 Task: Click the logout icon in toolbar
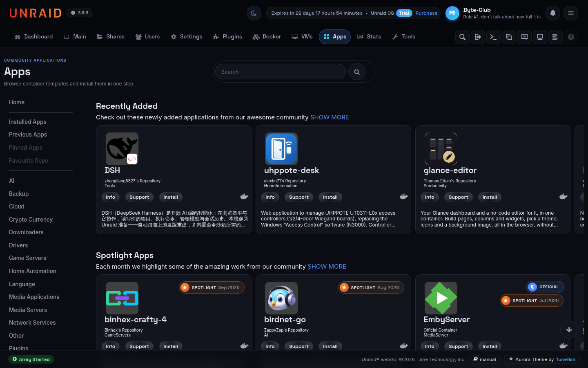click(x=478, y=37)
